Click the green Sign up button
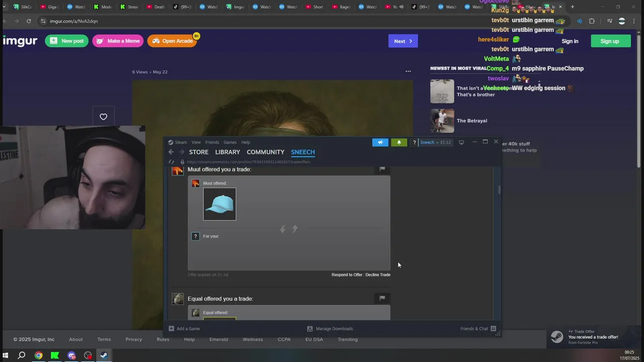 (610, 41)
